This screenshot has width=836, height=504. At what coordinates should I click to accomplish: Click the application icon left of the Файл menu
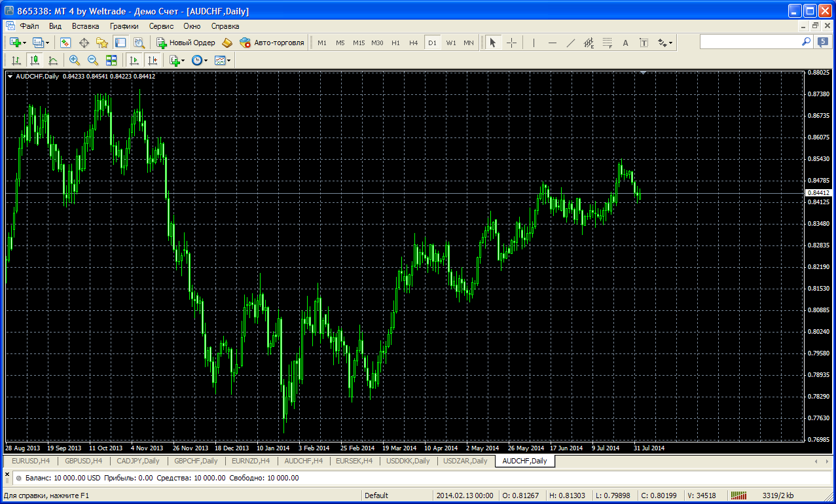point(10,26)
